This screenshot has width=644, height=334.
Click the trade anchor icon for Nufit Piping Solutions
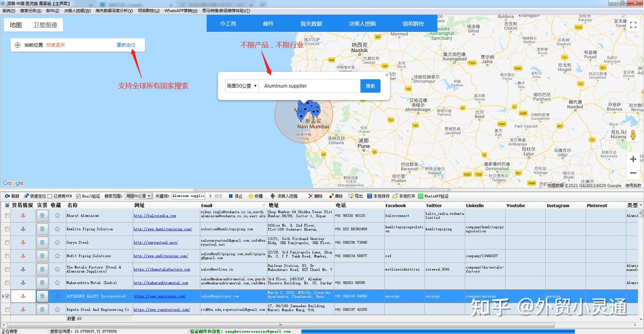pos(23,256)
